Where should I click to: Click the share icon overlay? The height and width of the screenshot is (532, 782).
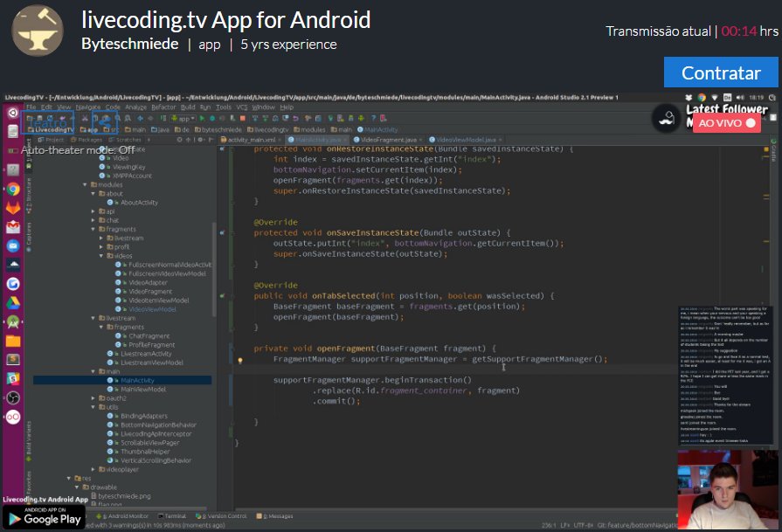coord(105,122)
